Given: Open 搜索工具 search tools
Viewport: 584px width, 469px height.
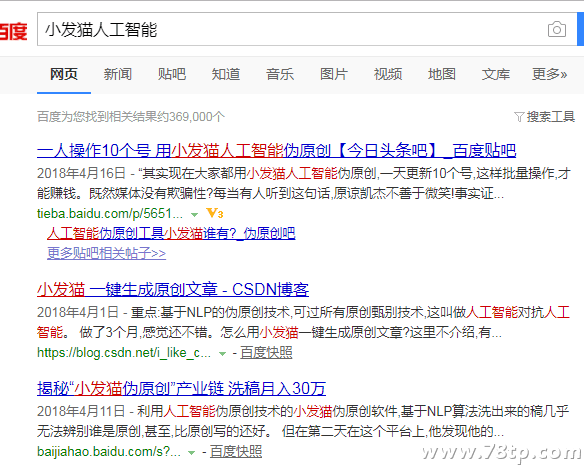Looking at the screenshot, I should pyautogui.click(x=551, y=117).
